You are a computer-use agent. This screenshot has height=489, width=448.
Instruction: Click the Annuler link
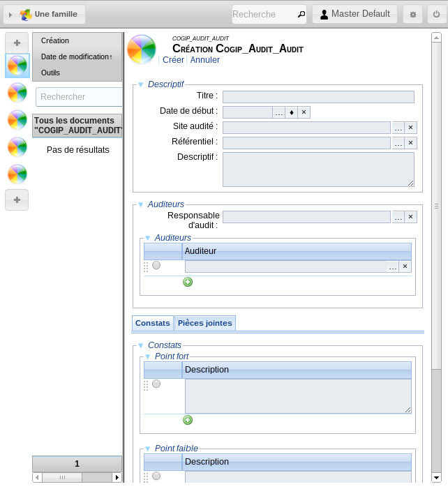click(205, 60)
